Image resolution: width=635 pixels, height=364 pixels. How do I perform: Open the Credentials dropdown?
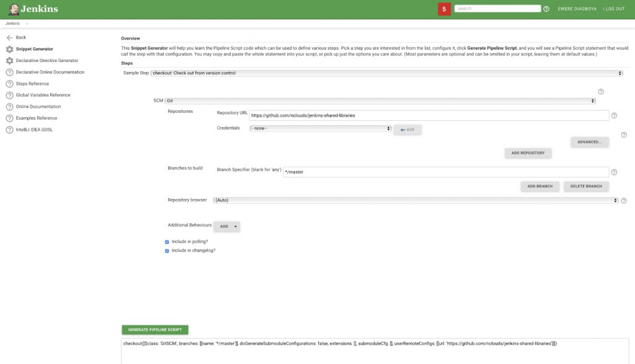coord(321,128)
